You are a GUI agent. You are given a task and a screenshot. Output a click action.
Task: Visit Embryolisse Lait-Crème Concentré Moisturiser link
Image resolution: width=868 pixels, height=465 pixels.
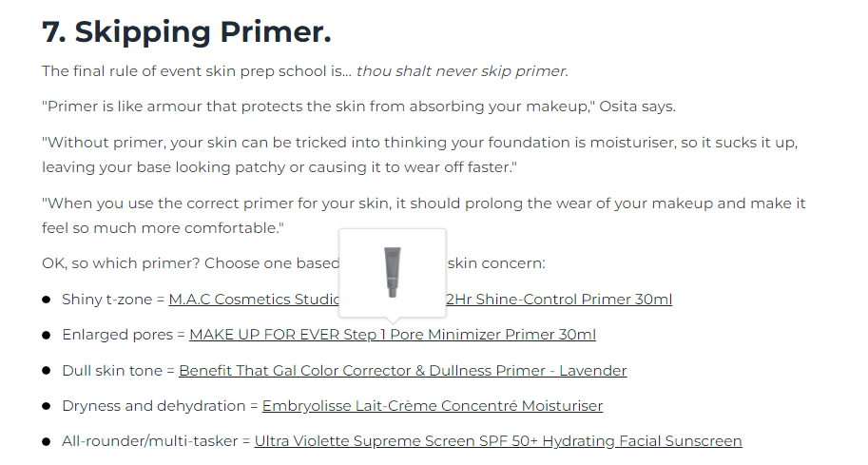coord(432,406)
